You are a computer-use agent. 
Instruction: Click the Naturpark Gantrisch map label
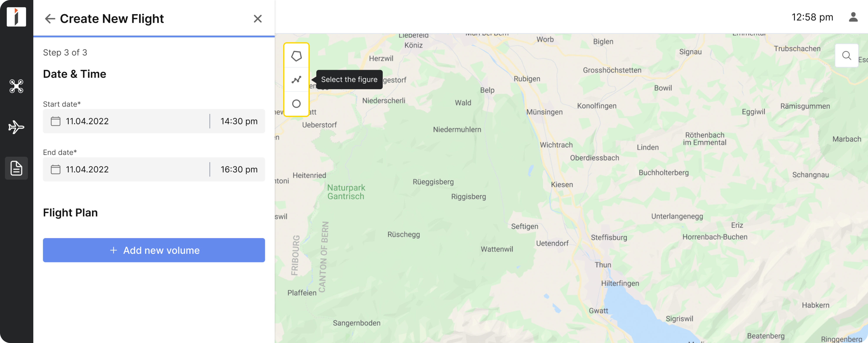click(346, 192)
